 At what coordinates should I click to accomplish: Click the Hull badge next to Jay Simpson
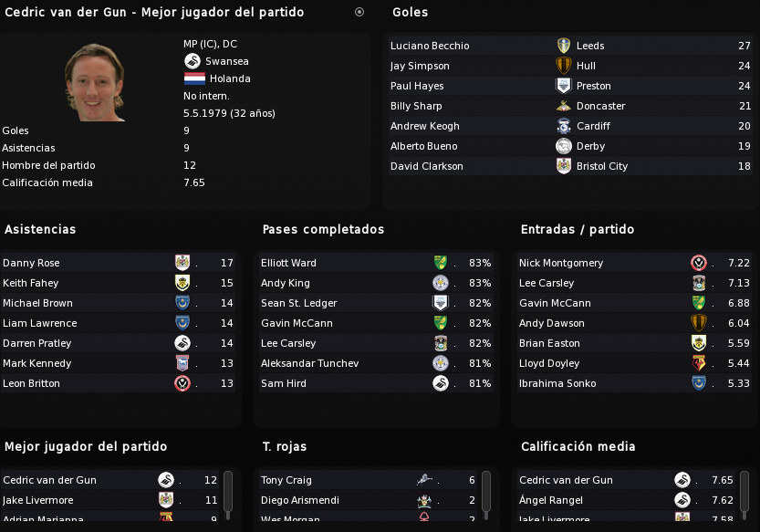tap(563, 66)
